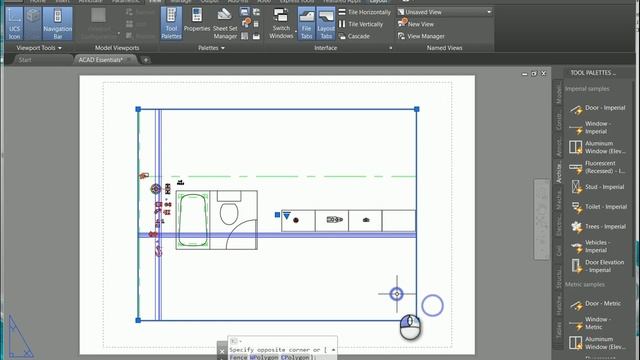
Task: Click the blue square grip beside the cabinet block
Action: click(x=277, y=215)
